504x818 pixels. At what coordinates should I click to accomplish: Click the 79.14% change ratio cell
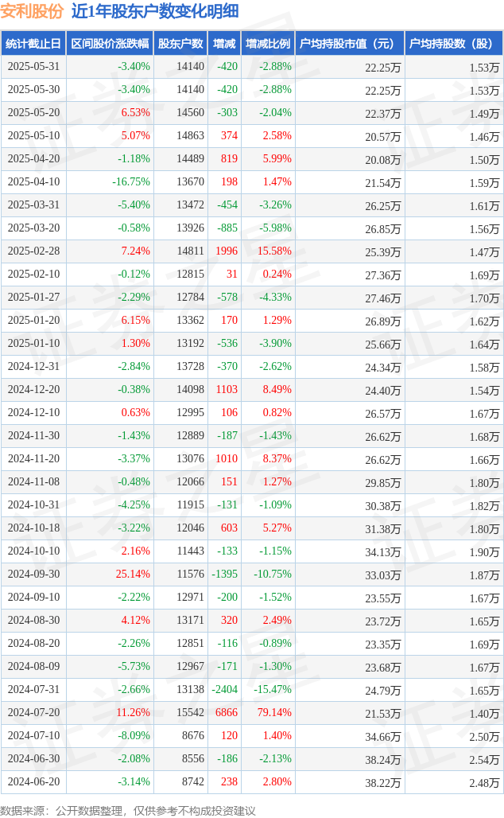point(274,713)
